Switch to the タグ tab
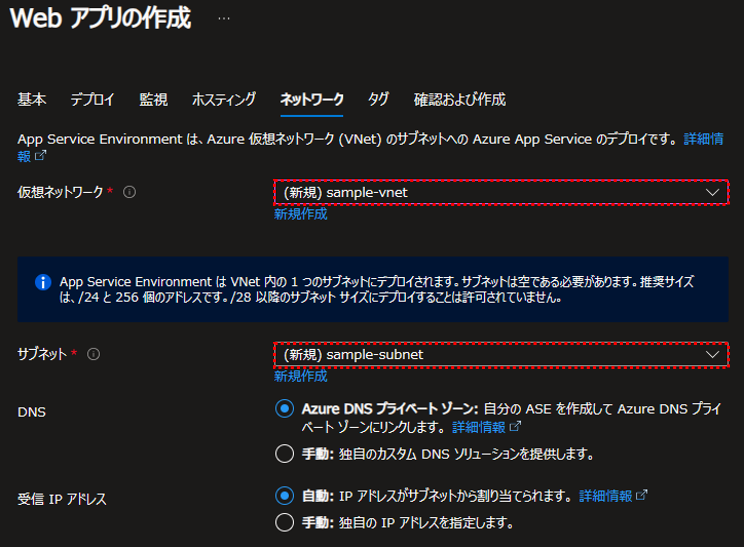Viewport: 744px width, 547px height. pyautogui.click(x=378, y=100)
